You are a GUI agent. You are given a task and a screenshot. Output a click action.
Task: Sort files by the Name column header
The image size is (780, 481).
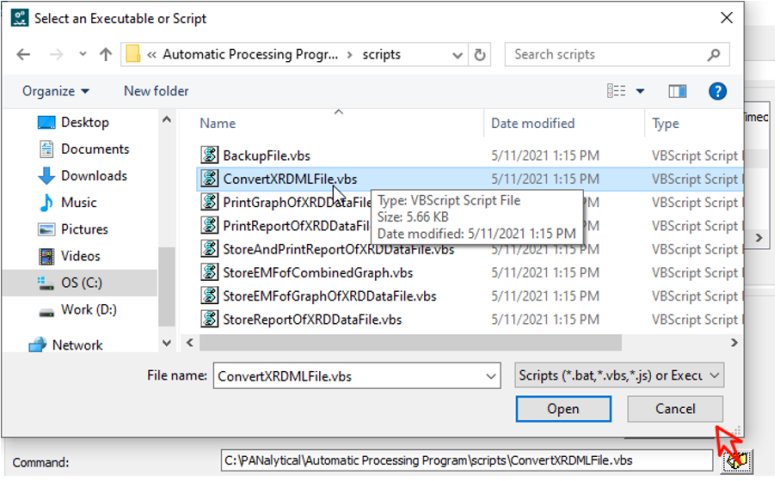(x=218, y=123)
